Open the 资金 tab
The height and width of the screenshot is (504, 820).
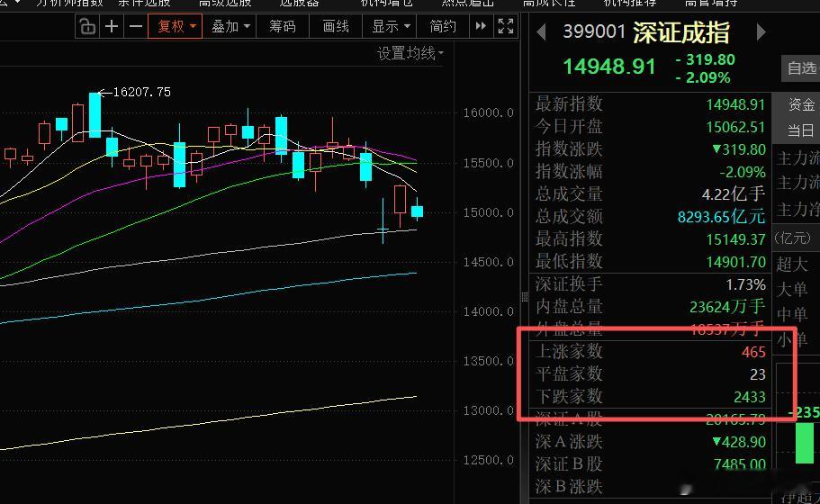[x=801, y=104]
